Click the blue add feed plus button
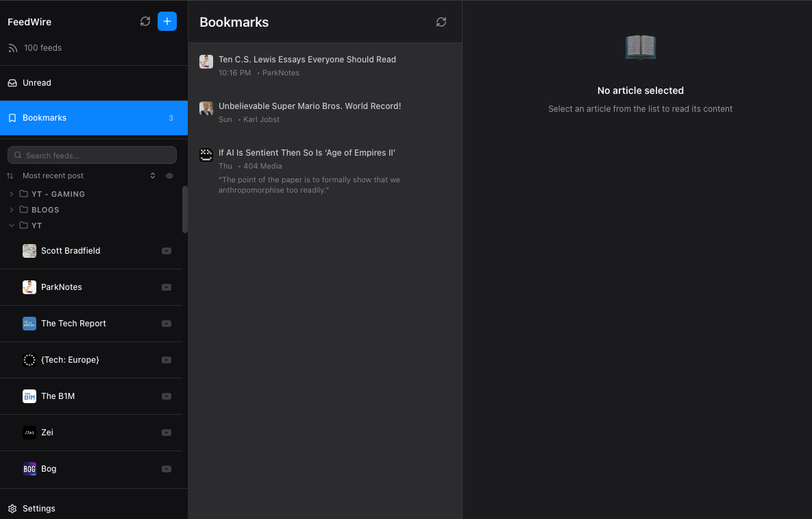The image size is (812, 519). pos(167,21)
